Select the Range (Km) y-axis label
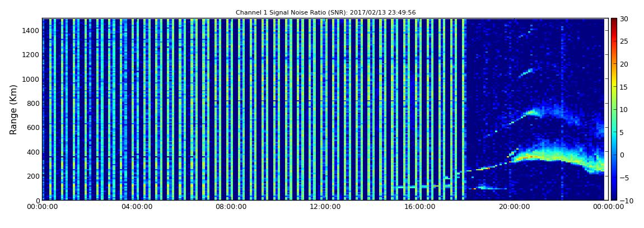 click(x=13, y=110)
